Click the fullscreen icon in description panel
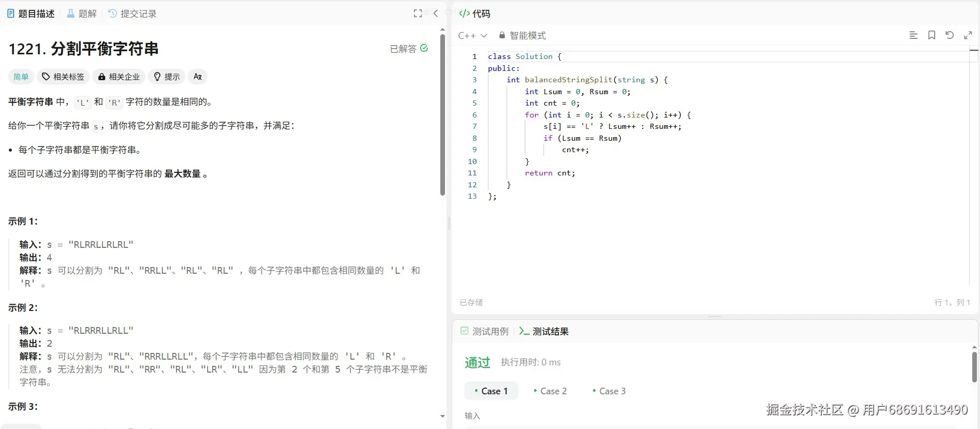The height and width of the screenshot is (429, 980). (x=418, y=13)
